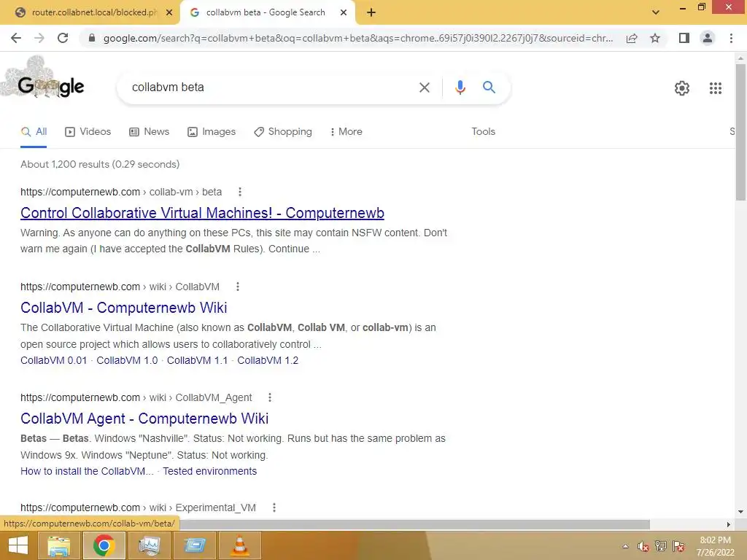Share this page via address bar icon
This screenshot has height=560, width=747.
(632, 38)
